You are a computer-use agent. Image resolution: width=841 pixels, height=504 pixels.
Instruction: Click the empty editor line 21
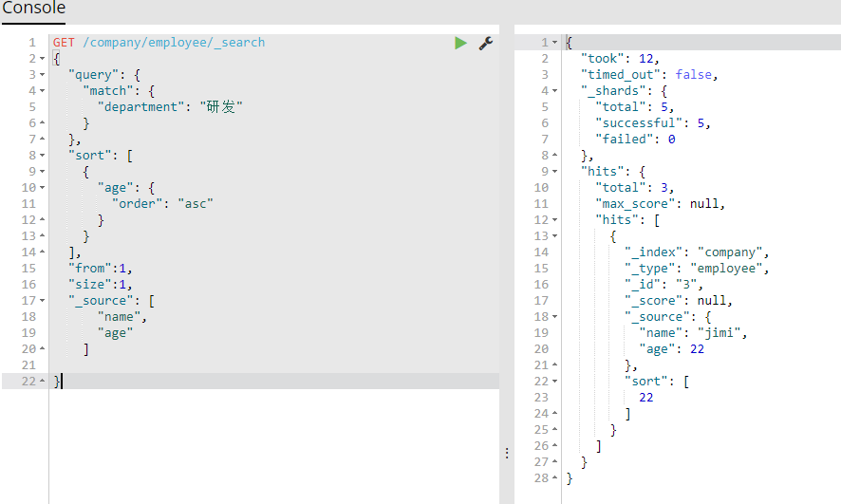point(273,365)
